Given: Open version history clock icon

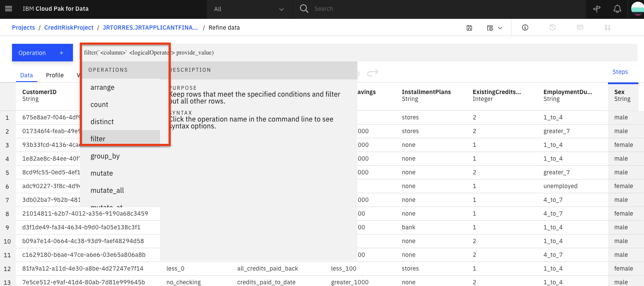Looking at the screenshot, I should point(553,27).
